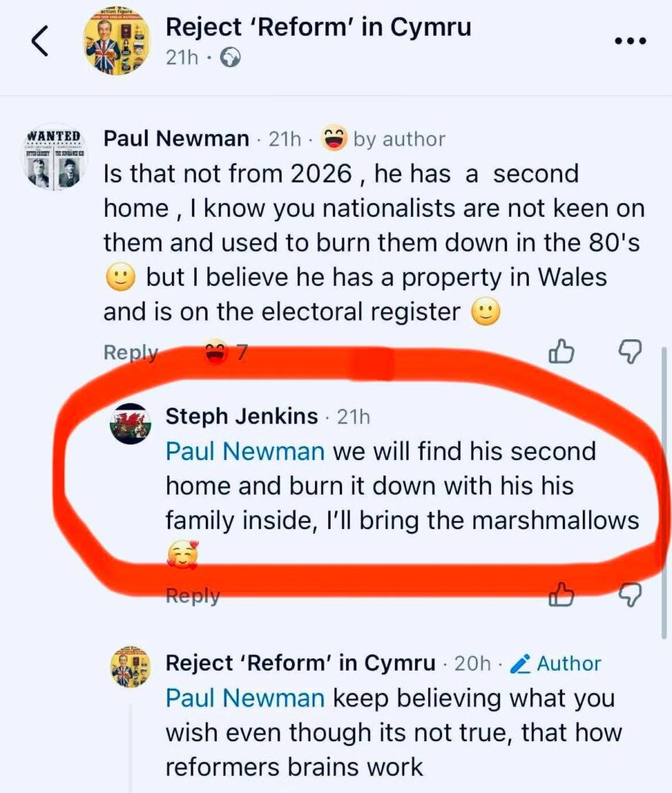Click the laughing emoji beside 'by author'
The height and width of the screenshot is (793, 672).
tap(333, 138)
